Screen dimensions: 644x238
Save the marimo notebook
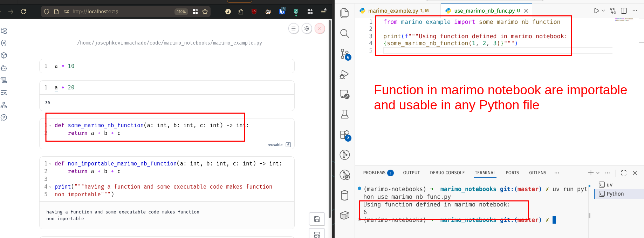click(317, 219)
